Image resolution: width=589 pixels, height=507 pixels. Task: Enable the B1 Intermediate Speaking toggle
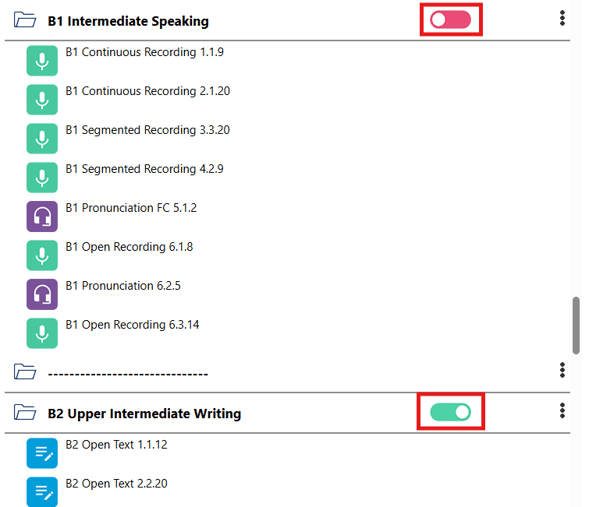(x=450, y=20)
